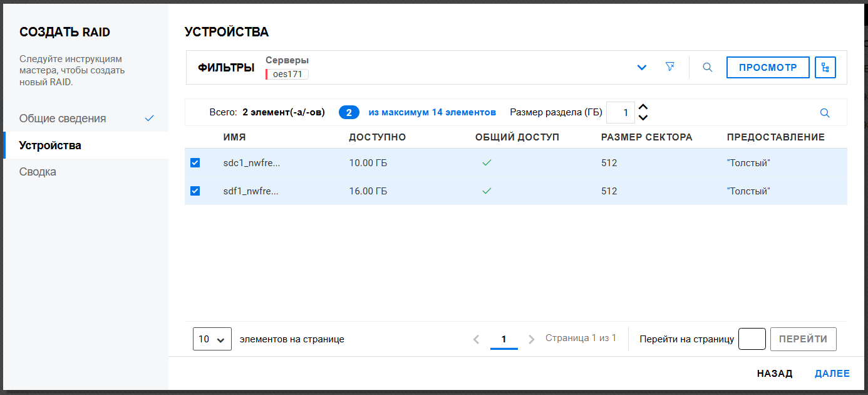
Task: Decrease partition size with the down arrow
Action: pos(643,118)
